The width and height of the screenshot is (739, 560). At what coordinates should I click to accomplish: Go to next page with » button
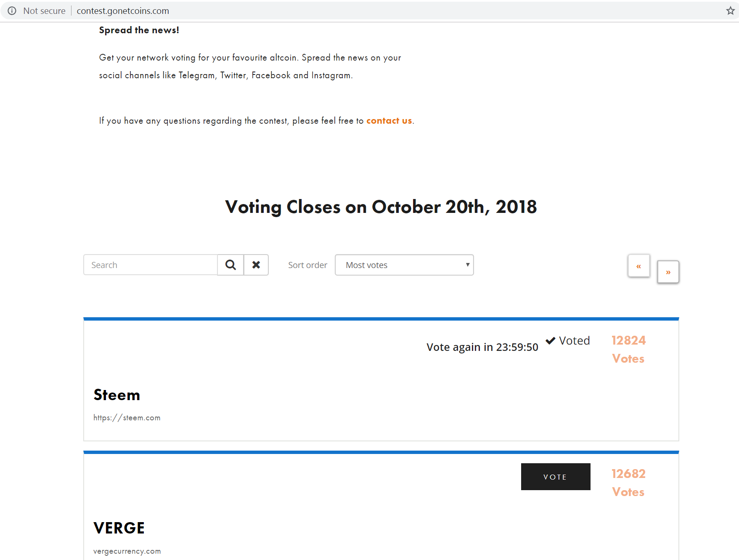[x=668, y=272]
